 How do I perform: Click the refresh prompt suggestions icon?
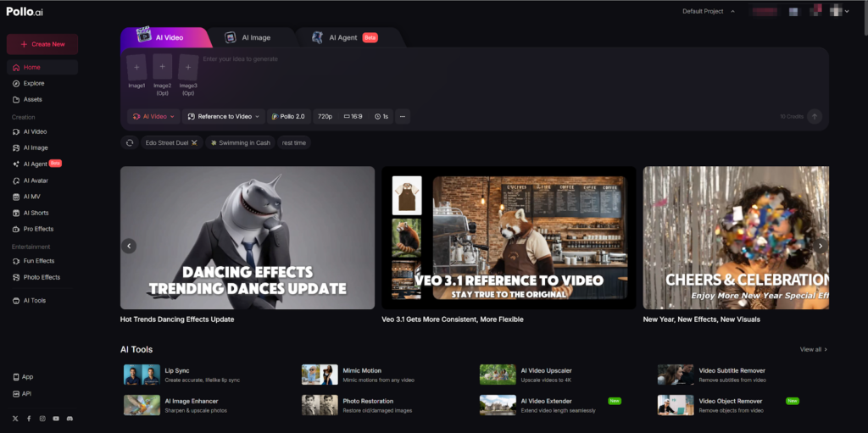click(130, 142)
